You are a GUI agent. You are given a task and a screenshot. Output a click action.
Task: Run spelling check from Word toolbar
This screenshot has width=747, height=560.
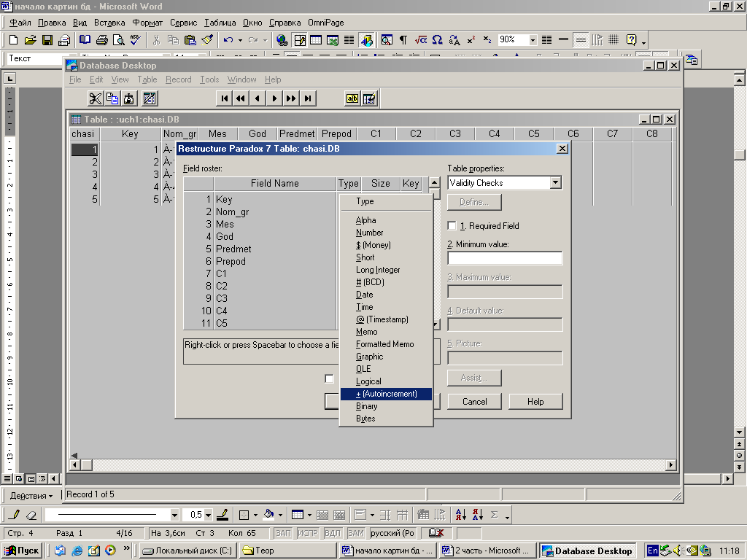click(135, 40)
